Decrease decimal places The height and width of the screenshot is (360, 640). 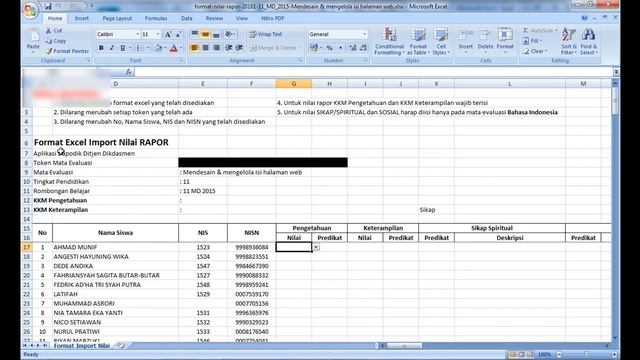363,48
